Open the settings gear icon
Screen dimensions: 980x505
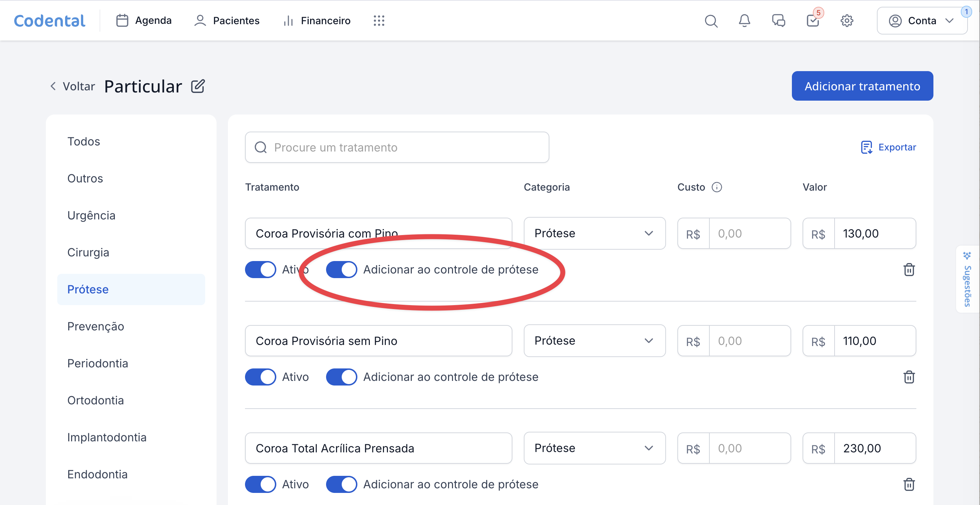(847, 21)
